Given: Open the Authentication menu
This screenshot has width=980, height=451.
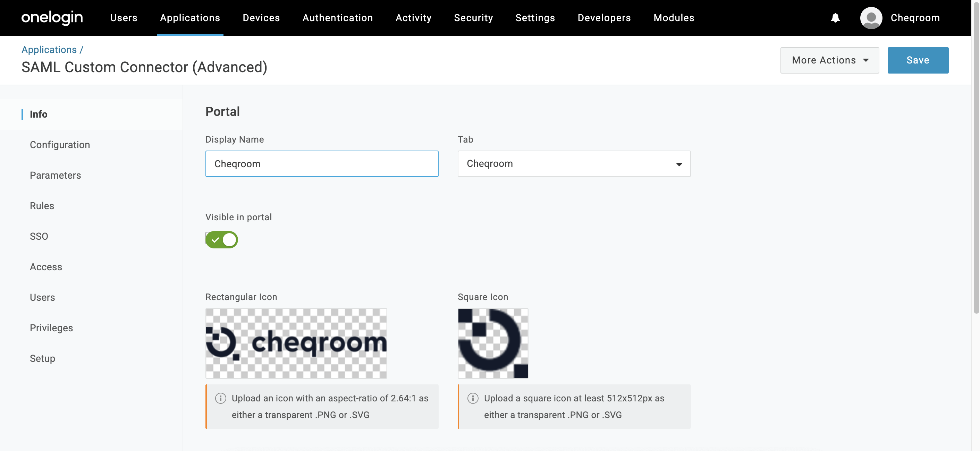Looking at the screenshot, I should pyautogui.click(x=337, y=18).
